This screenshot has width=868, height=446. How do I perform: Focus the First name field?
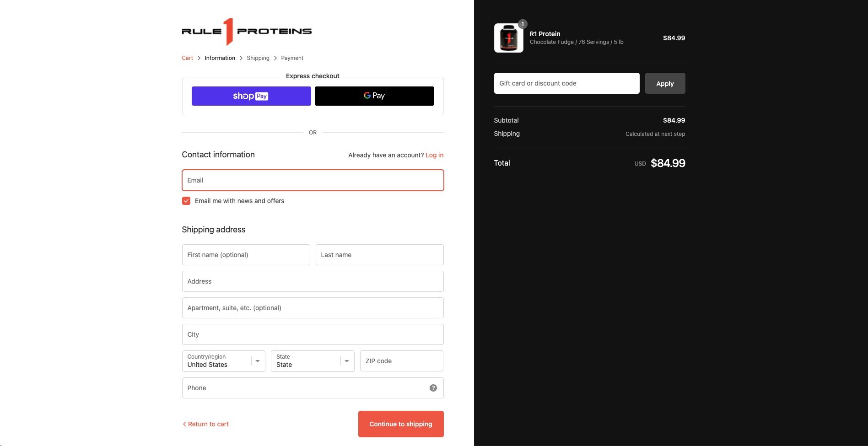(246, 255)
